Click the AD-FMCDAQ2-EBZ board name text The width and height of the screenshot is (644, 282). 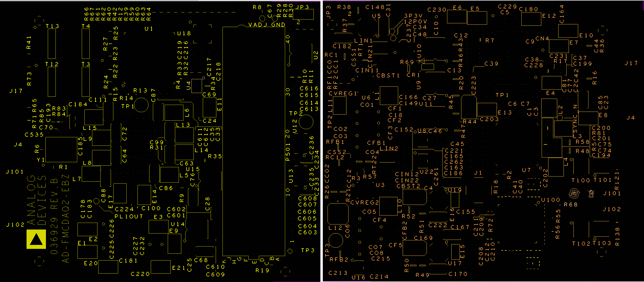tap(65, 218)
